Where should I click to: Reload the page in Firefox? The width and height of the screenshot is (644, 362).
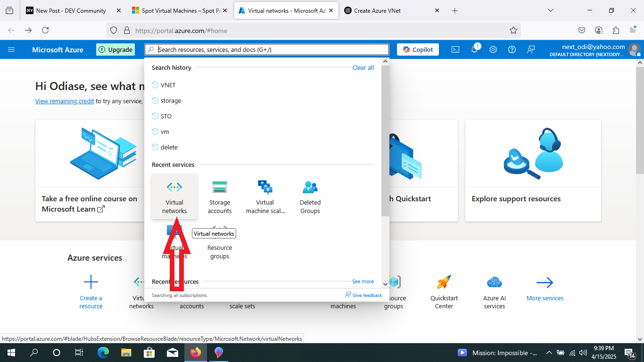click(x=45, y=30)
